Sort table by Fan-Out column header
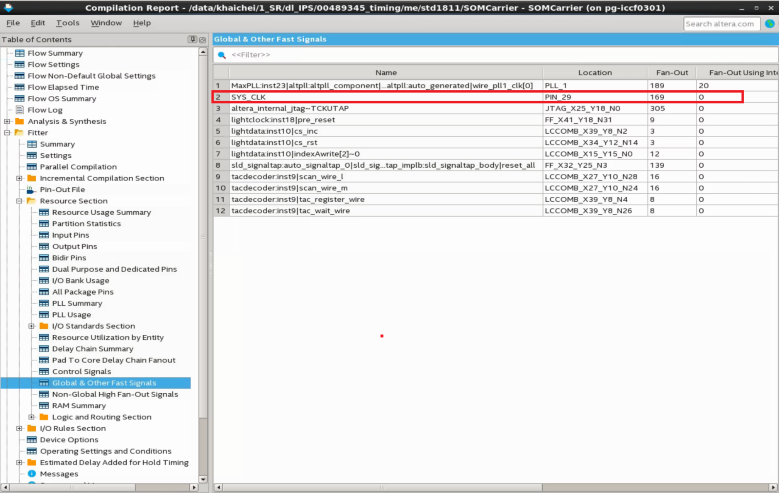Image resolution: width=779 pixels, height=493 pixels. (x=672, y=73)
